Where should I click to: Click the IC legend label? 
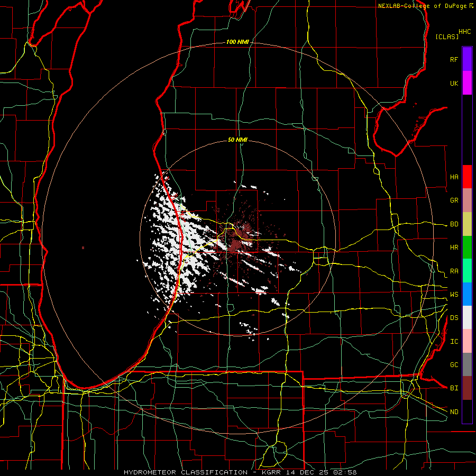(x=454, y=342)
